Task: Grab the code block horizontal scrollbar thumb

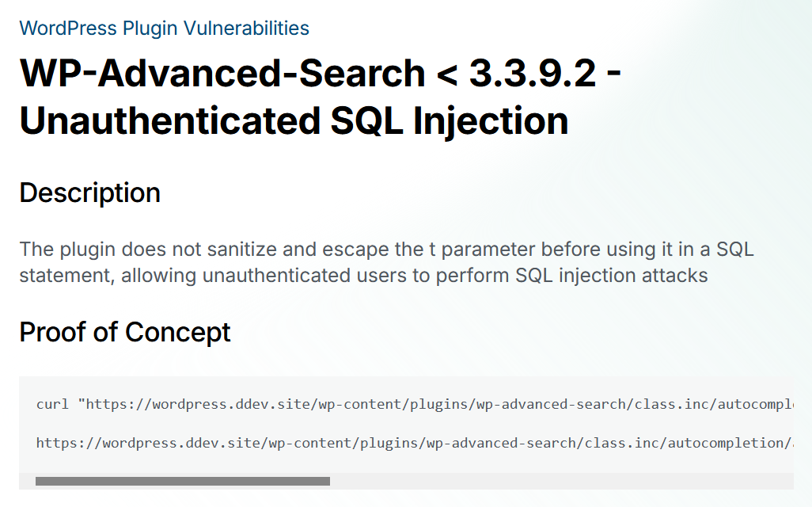Action: [183, 481]
